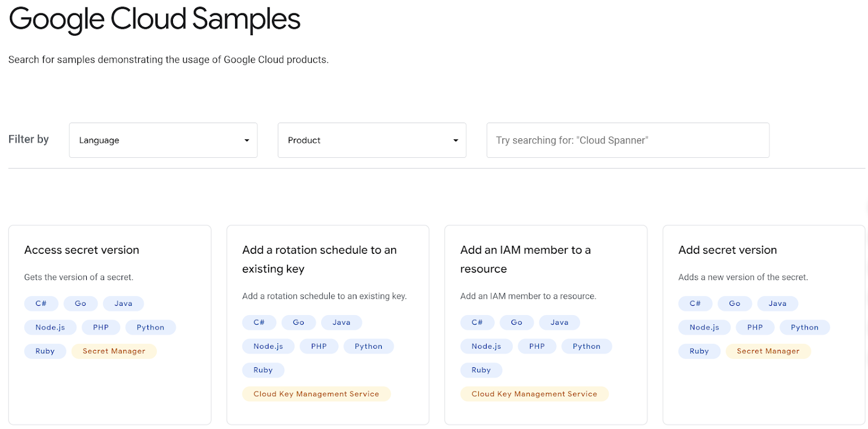Viewport: 868px width, 429px height.
Task: Select Go tag in Access secret version card
Action: click(80, 304)
